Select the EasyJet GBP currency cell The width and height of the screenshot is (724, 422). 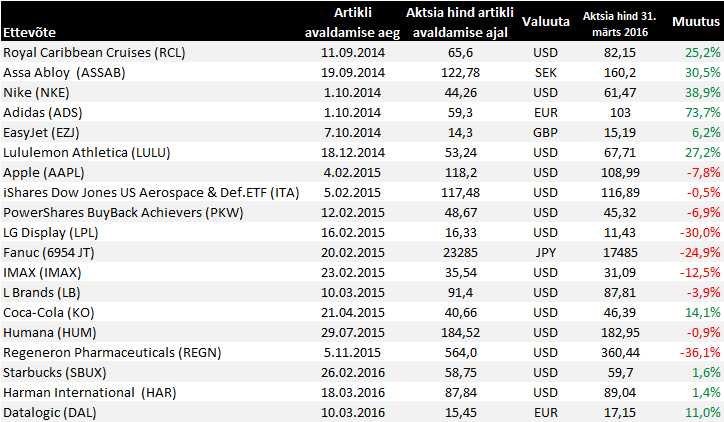546,133
